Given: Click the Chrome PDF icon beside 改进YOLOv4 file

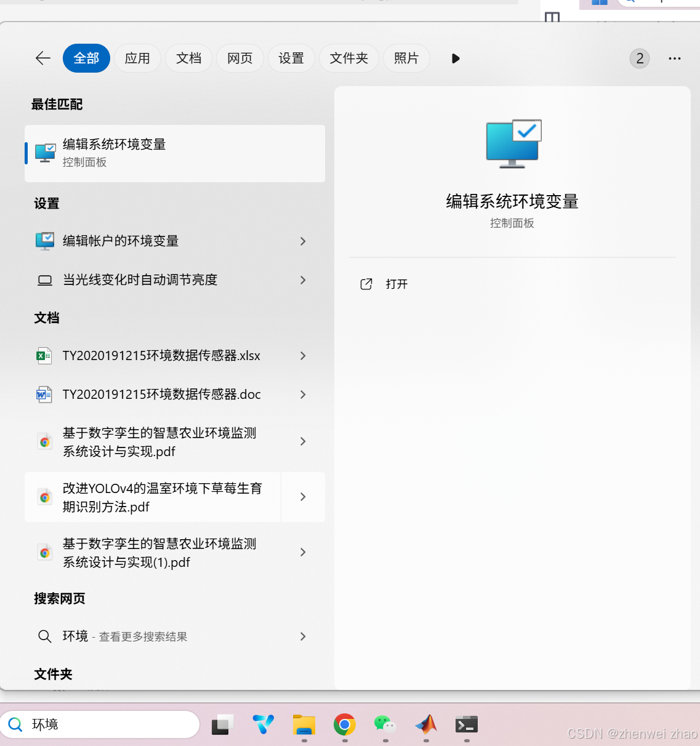Looking at the screenshot, I should pos(44,497).
